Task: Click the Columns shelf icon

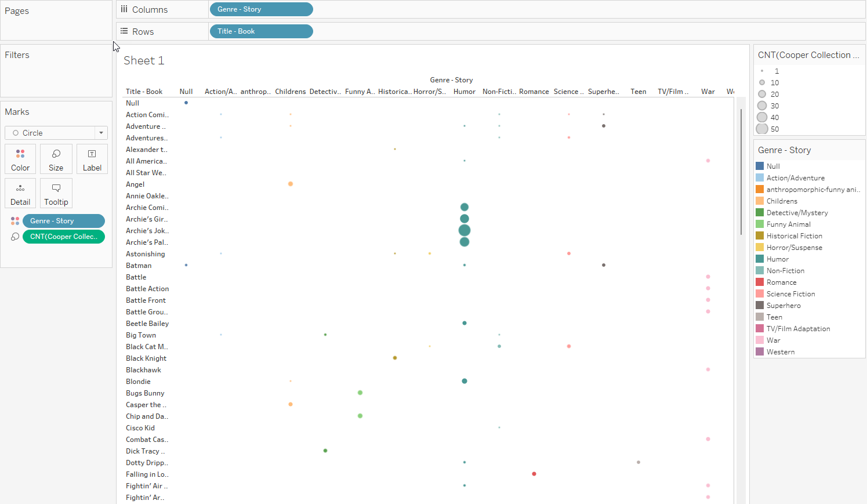Action: pos(124,9)
